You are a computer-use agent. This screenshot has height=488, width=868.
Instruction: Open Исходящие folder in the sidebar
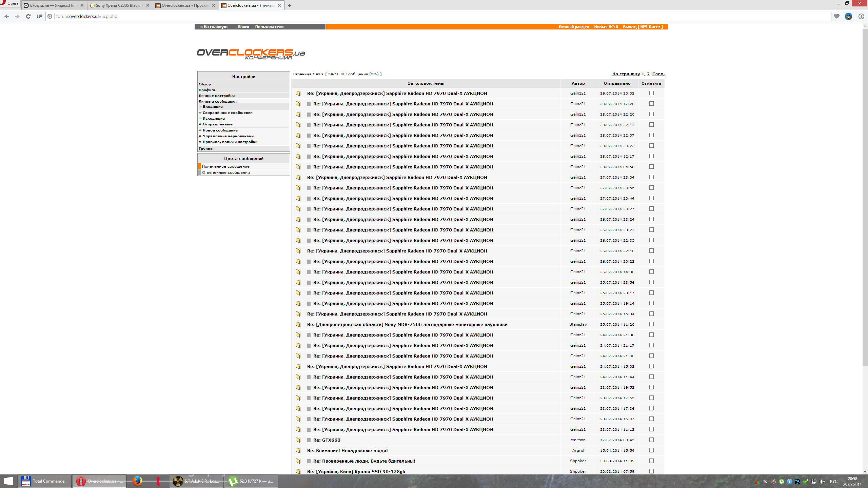coord(214,119)
